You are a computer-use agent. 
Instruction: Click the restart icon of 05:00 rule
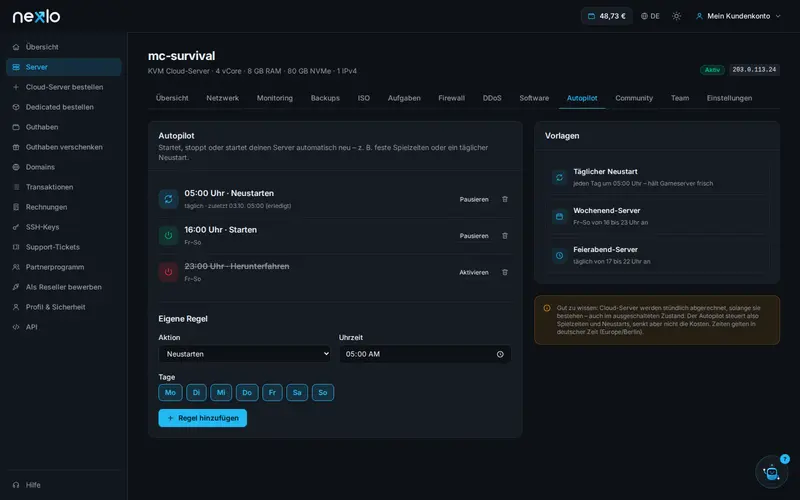pyautogui.click(x=168, y=199)
